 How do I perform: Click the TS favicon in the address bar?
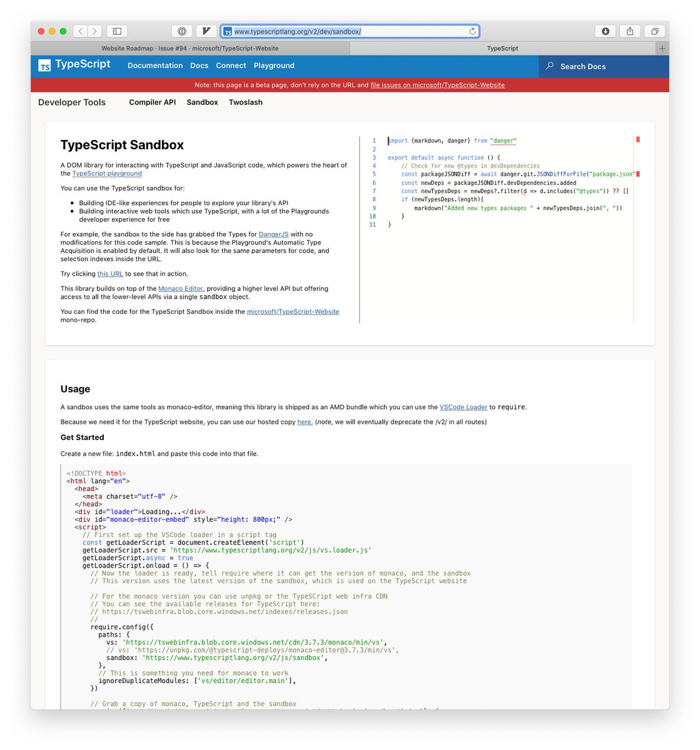[x=228, y=31]
